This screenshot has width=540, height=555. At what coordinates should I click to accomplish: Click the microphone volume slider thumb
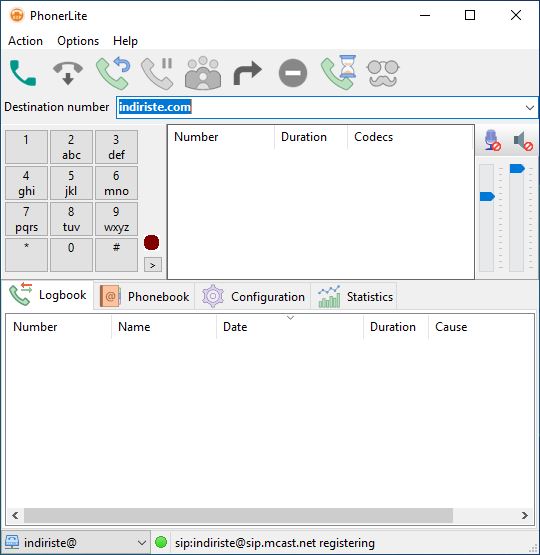click(x=487, y=196)
